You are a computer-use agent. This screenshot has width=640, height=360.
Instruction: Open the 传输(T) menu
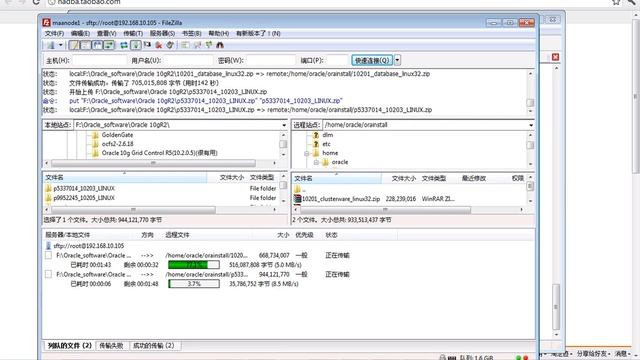click(133, 33)
